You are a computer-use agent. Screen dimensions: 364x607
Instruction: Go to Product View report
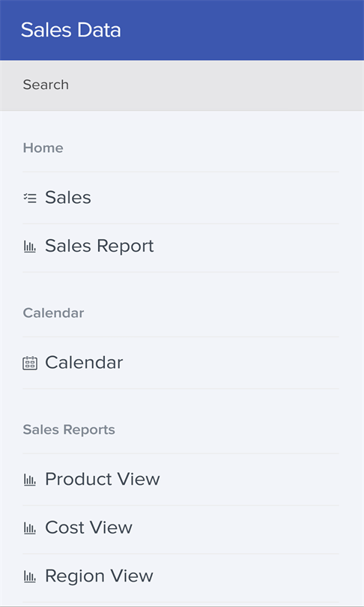[x=181, y=480]
